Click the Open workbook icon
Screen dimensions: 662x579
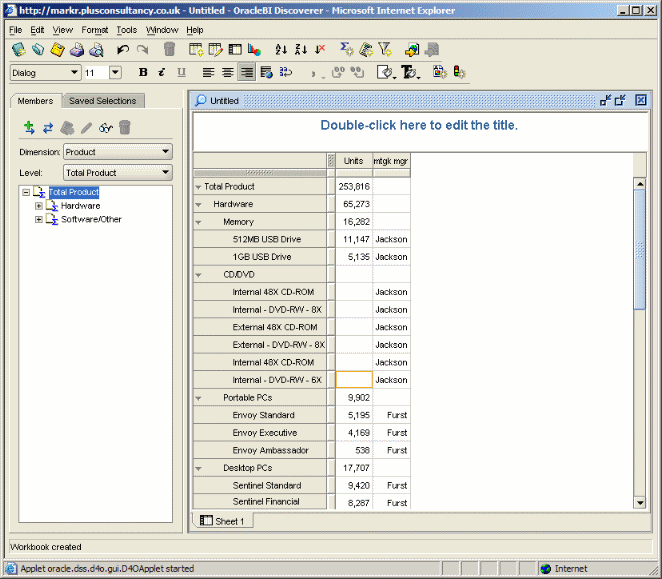point(38,50)
